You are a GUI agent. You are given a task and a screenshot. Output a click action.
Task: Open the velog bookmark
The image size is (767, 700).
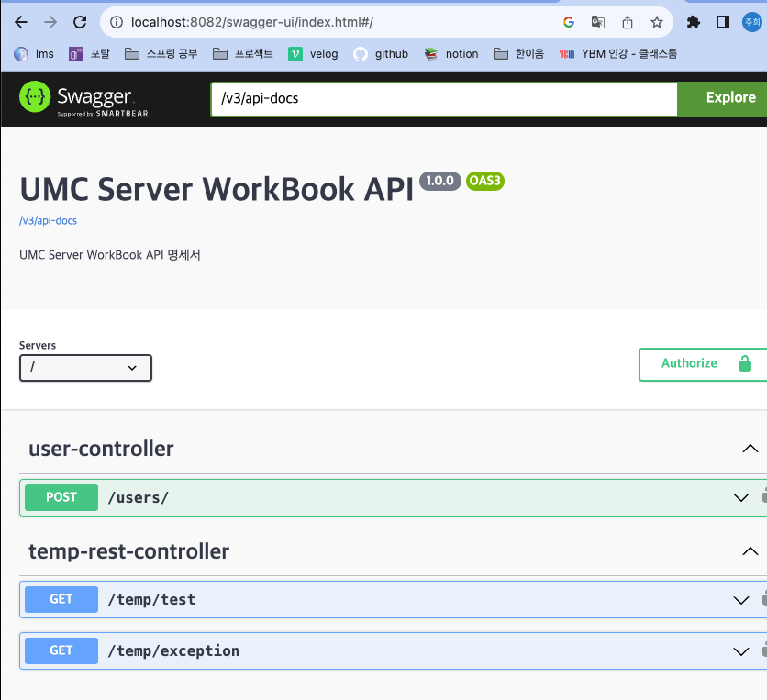313,53
